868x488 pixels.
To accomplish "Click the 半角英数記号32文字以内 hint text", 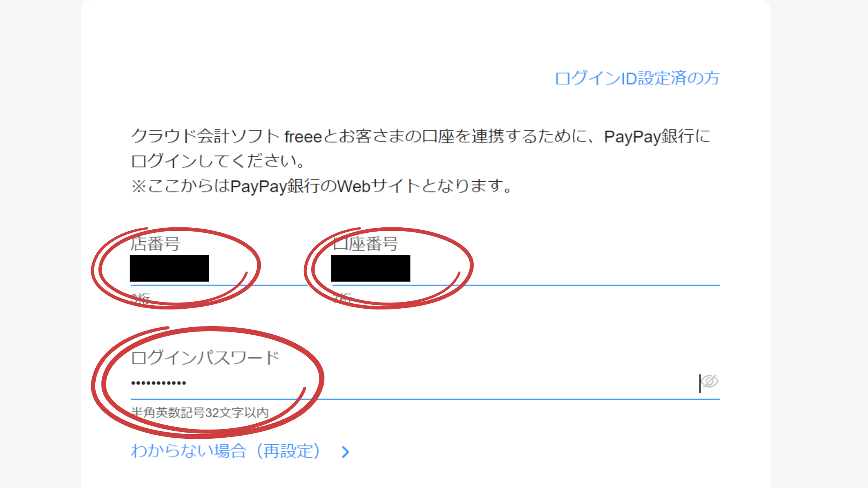I will click(x=200, y=412).
